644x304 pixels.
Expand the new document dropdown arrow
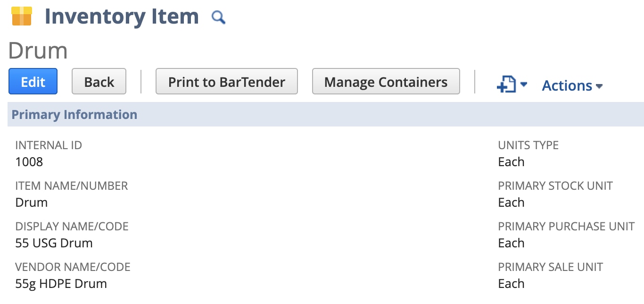coord(524,85)
